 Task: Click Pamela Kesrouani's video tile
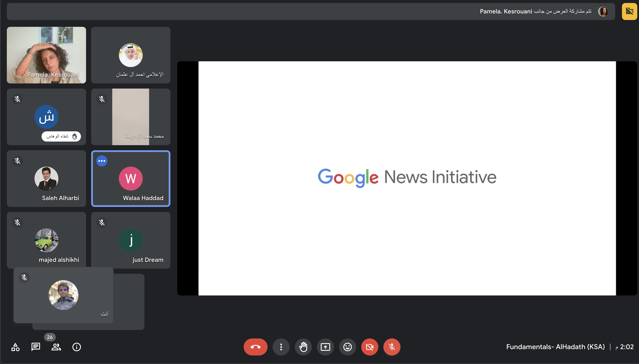pyautogui.click(x=46, y=55)
